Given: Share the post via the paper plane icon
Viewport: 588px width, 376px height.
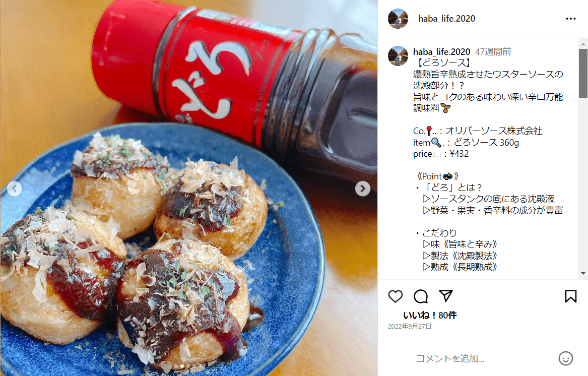Looking at the screenshot, I should 446,296.
